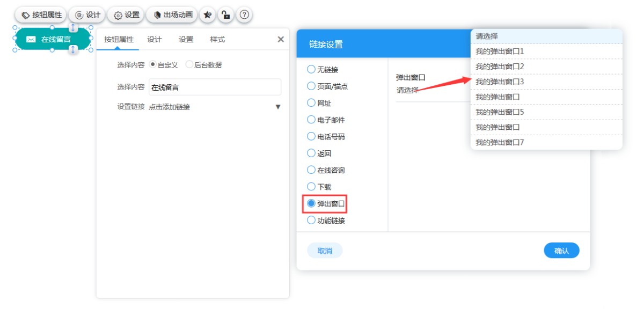Choose the 无链接 link type
This screenshot has width=644, height=309.
pos(311,69)
